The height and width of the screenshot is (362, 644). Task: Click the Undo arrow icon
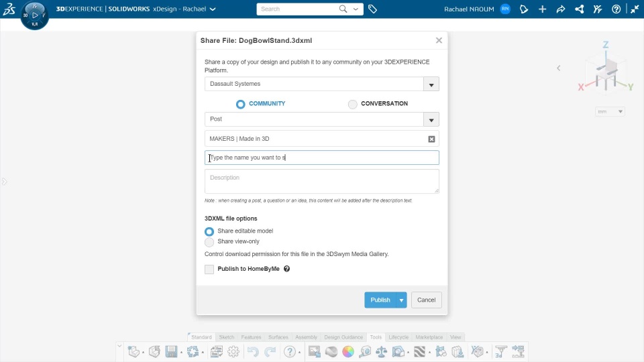[x=253, y=352]
